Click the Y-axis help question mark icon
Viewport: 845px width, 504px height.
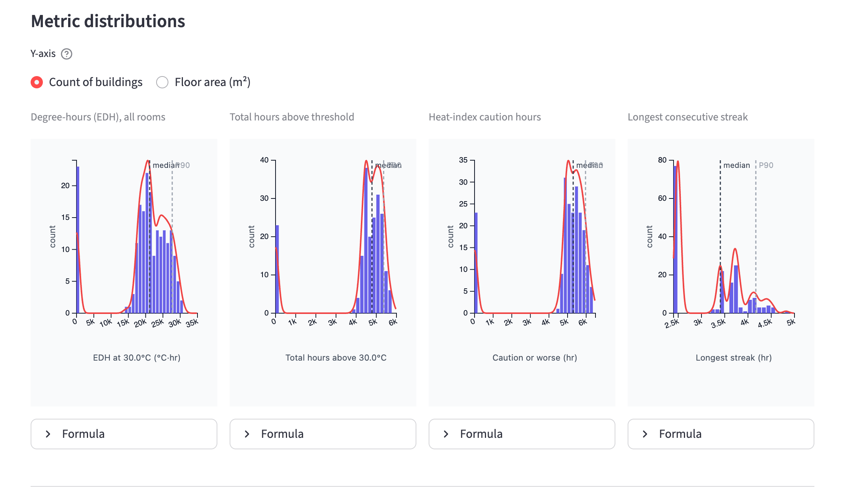pyautogui.click(x=67, y=54)
